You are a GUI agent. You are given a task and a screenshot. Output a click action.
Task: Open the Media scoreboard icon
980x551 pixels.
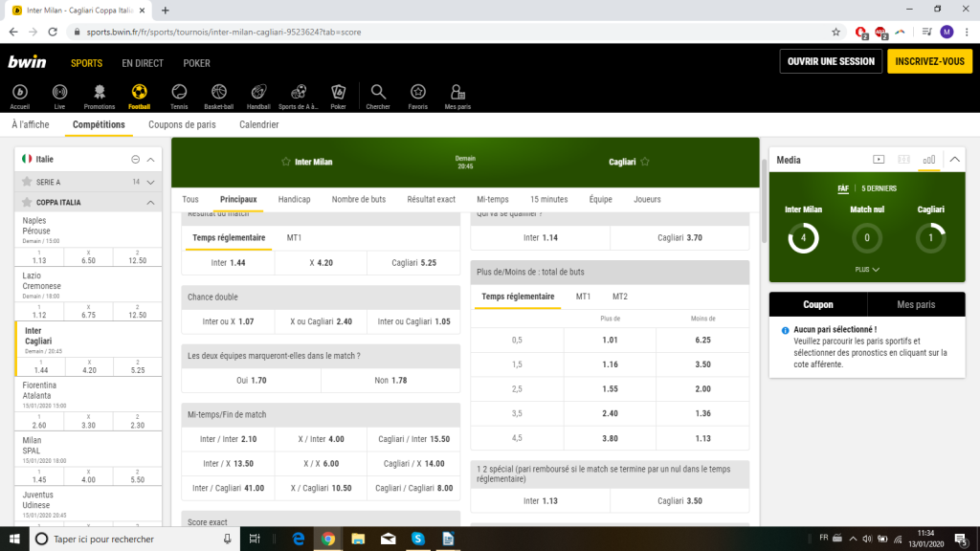(x=903, y=160)
